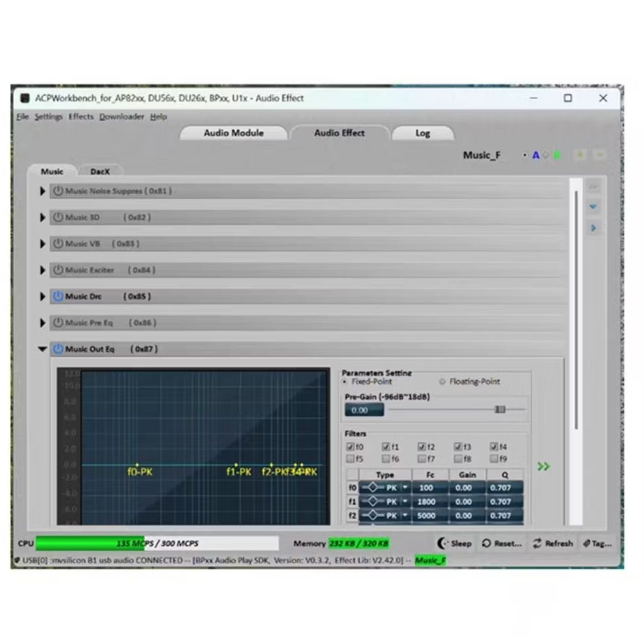Click the USB connection status icon

(x=17, y=560)
